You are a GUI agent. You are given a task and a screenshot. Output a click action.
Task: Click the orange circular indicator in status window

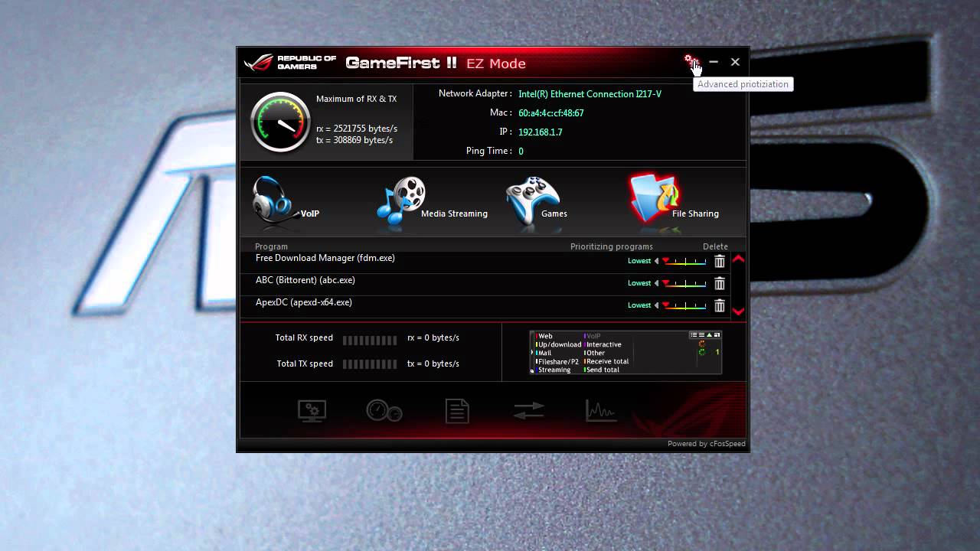(702, 344)
